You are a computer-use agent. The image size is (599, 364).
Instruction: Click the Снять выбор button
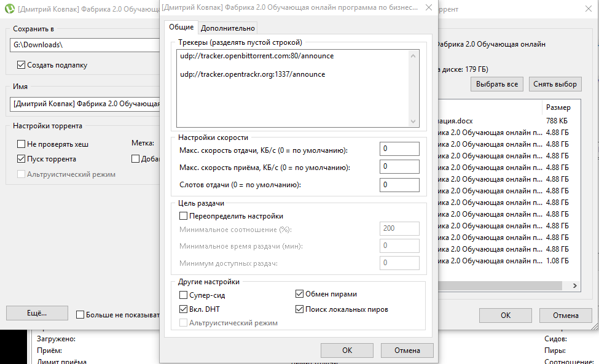pos(555,83)
